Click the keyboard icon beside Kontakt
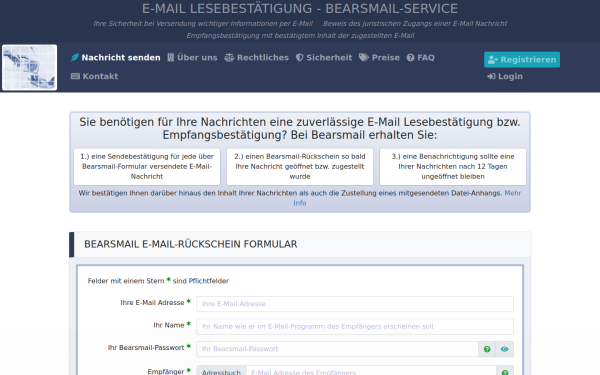 tap(75, 76)
